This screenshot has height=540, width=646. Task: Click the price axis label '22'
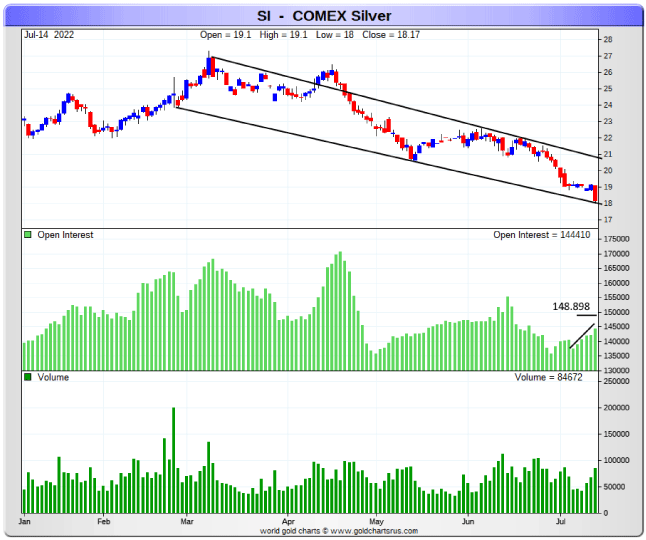pyautogui.click(x=608, y=138)
